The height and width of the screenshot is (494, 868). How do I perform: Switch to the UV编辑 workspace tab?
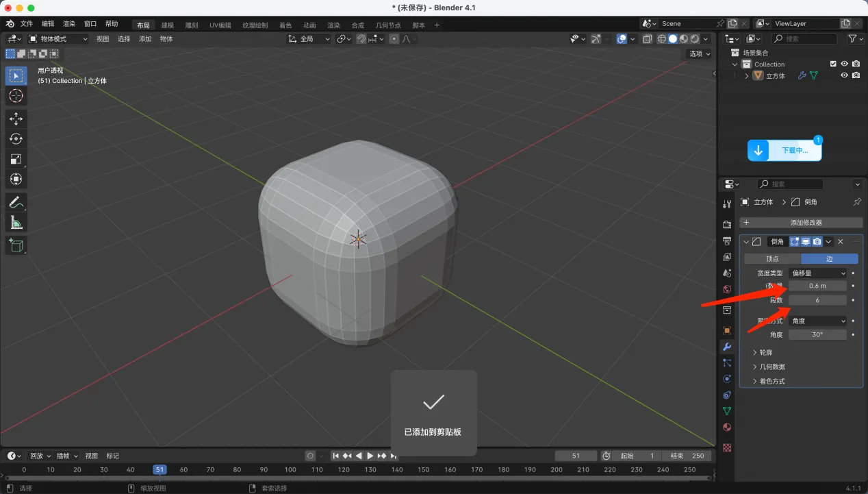click(220, 25)
